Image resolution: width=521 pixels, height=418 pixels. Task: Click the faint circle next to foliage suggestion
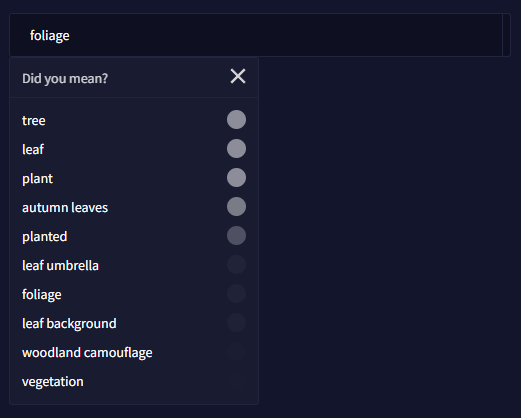point(236,293)
